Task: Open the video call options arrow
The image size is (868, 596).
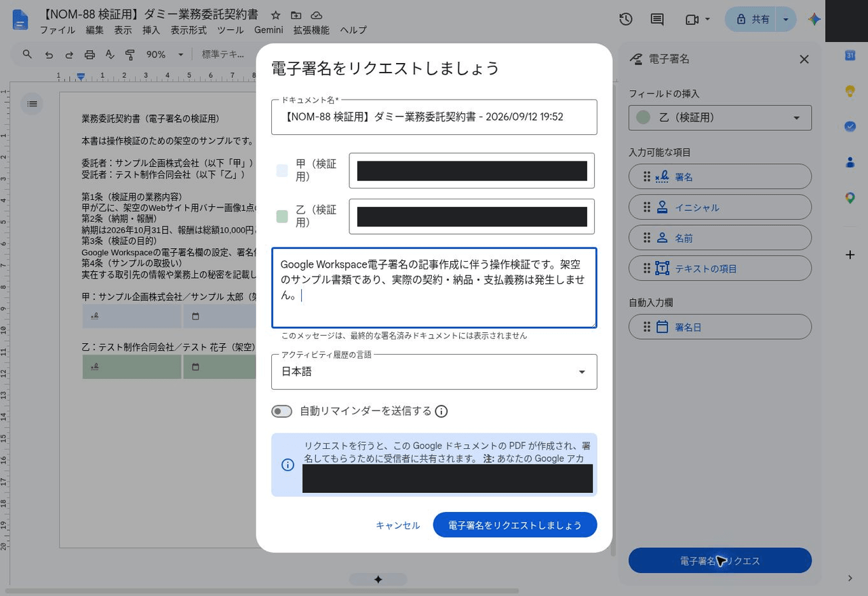Action: pyautogui.click(x=708, y=19)
